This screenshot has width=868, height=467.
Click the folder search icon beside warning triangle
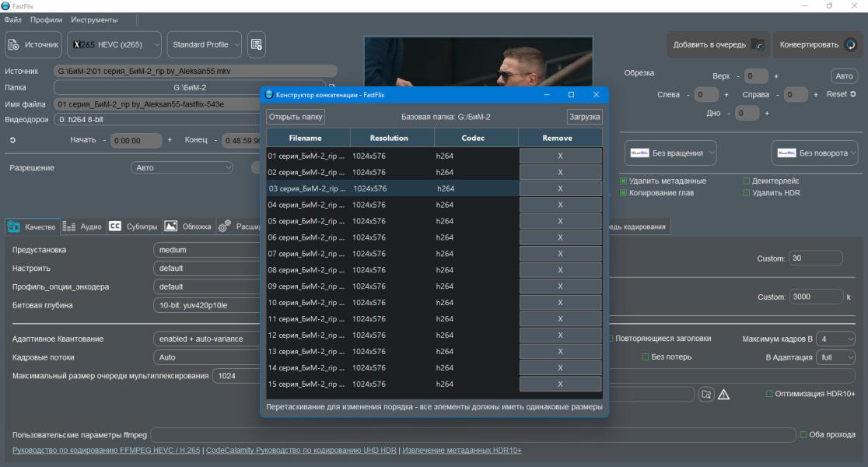(x=705, y=395)
